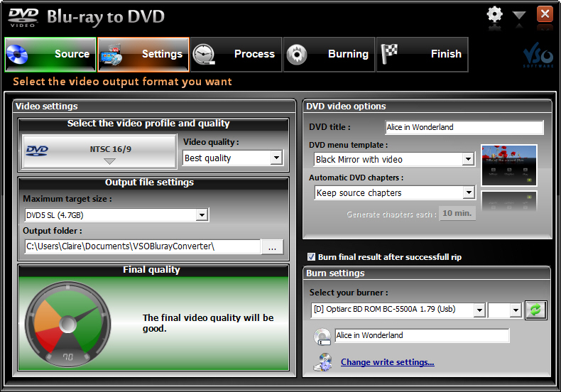561x392 pixels.
Task: Open the Change write settings link
Action: click(387, 362)
